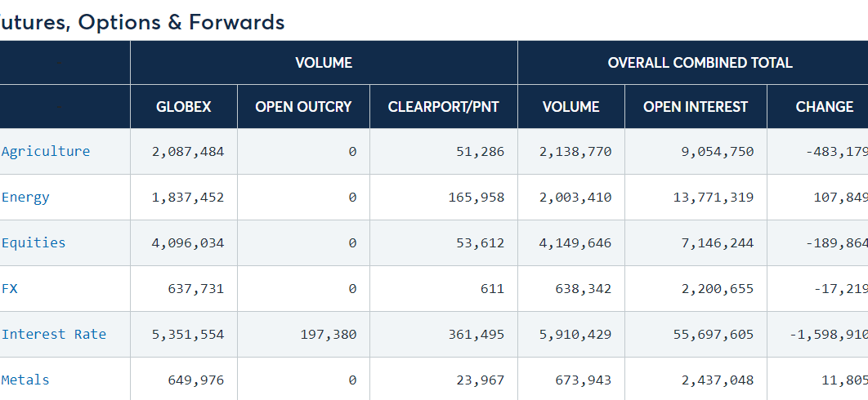Select Interest Rate open outcry 197,380

pos(329,334)
